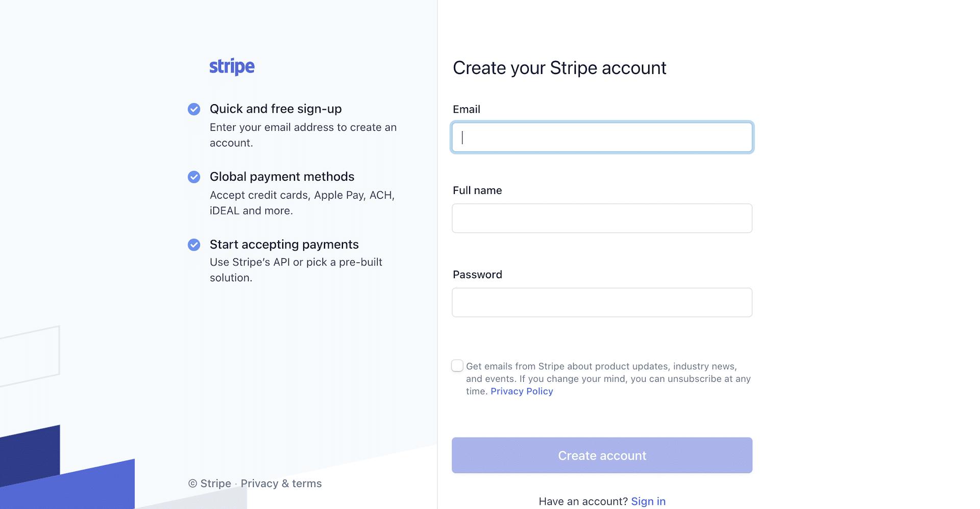Viewport: 980px width, 509px height.
Task: Click into the Full name field
Action: [x=602, y=219]
